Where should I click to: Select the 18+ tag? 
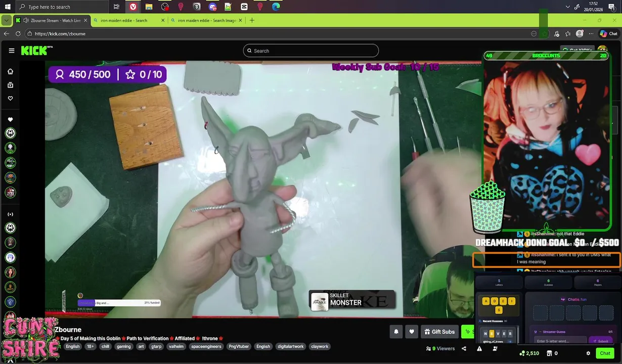click(x=90, y=347)
